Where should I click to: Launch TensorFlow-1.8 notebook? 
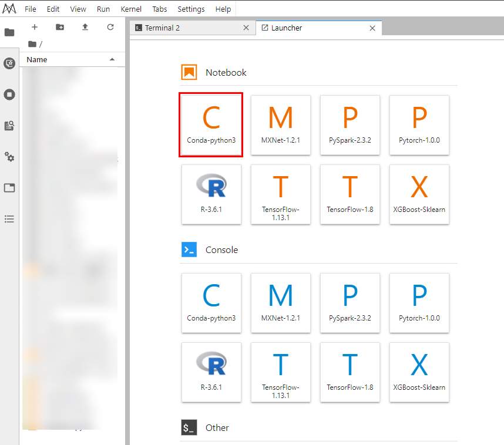click(350, 194)
